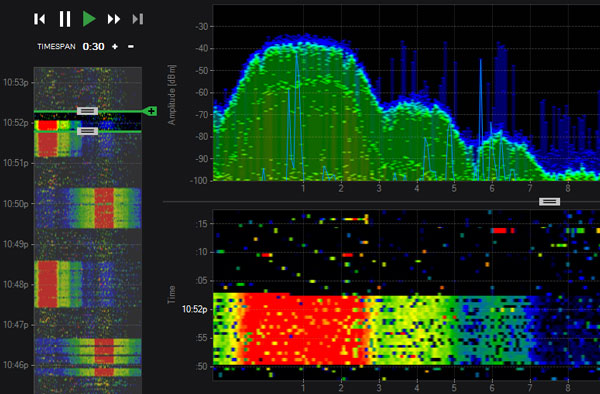Fast forward the spectrum recording
The height and width of the screenshot is (394, 600).
click(x=114, y=19)
